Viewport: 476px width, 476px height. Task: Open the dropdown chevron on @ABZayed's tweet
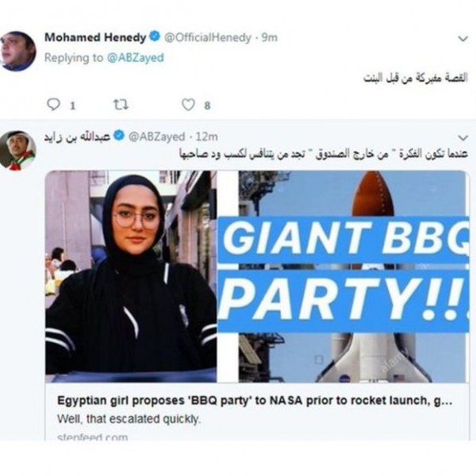coord(463,138)
